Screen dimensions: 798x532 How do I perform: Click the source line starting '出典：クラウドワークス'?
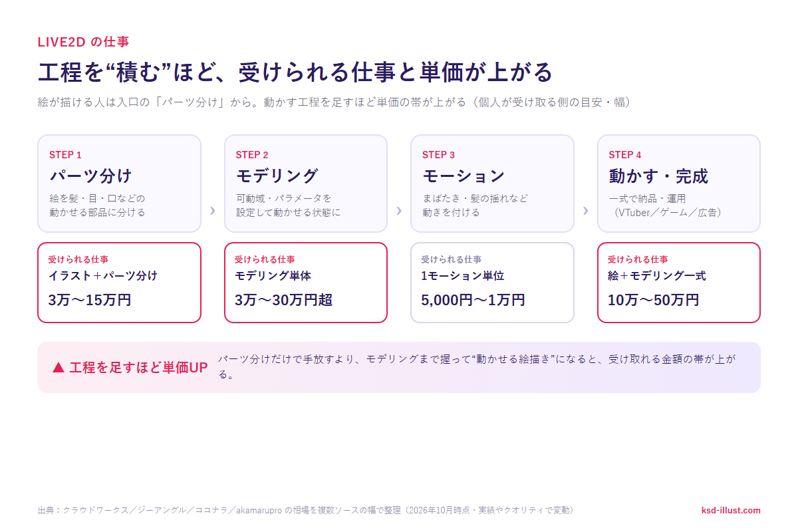coord(306,510)
